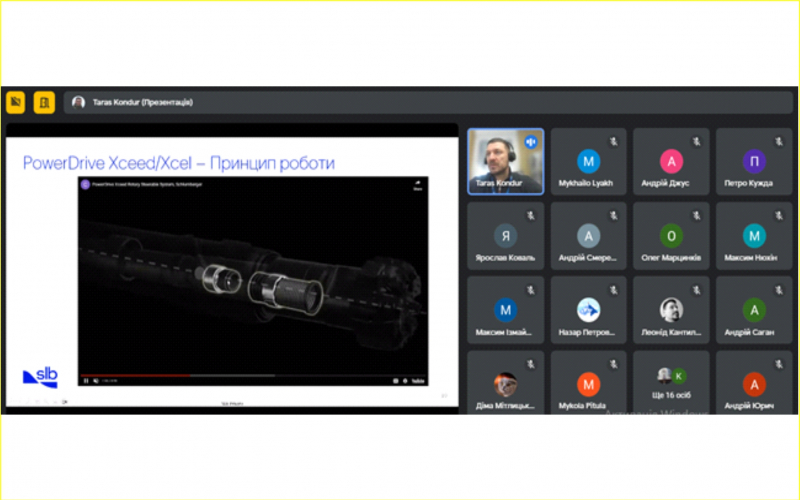Image resolution: width=800 pixels, height=500 pixels.
Task: Click muted mic icon on Андрій Юрич tile
Action: (779, 364)
